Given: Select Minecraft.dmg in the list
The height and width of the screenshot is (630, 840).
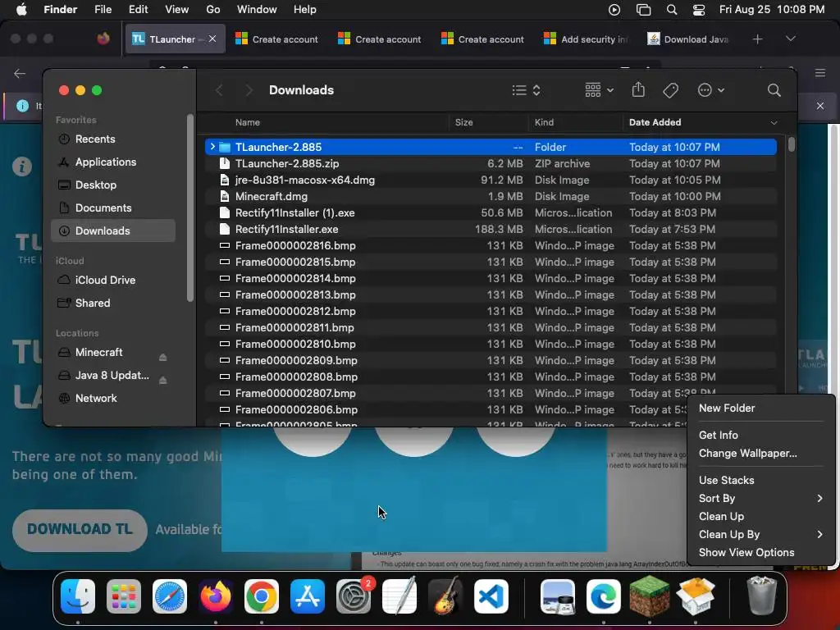Looking at the screenshot, I should [x=491, y=196].
